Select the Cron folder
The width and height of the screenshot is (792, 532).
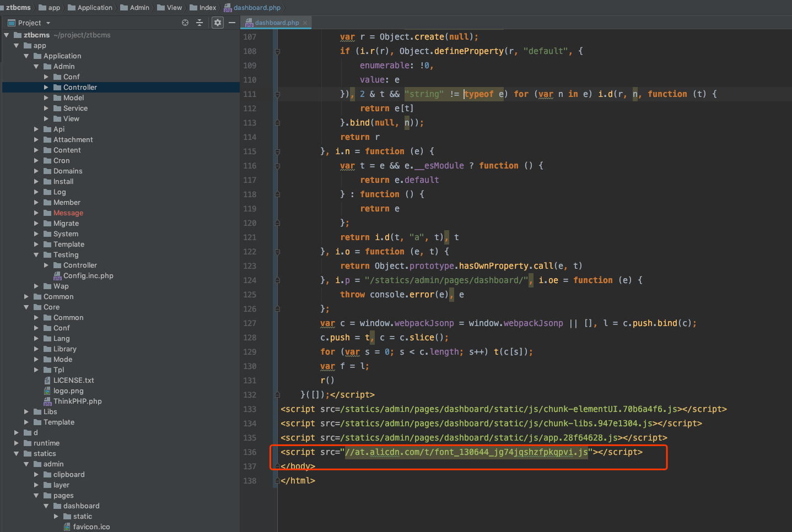click(x=61, y=160)
